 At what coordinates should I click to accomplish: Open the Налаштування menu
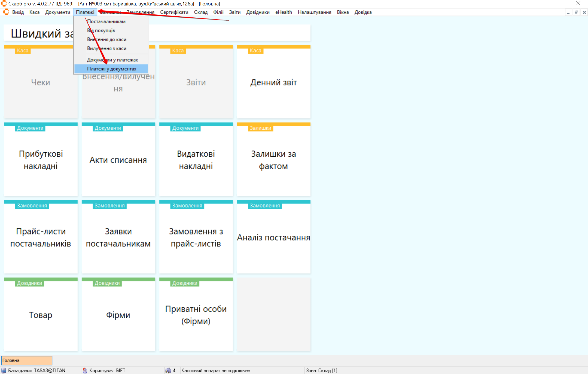[x=314, y=12]
